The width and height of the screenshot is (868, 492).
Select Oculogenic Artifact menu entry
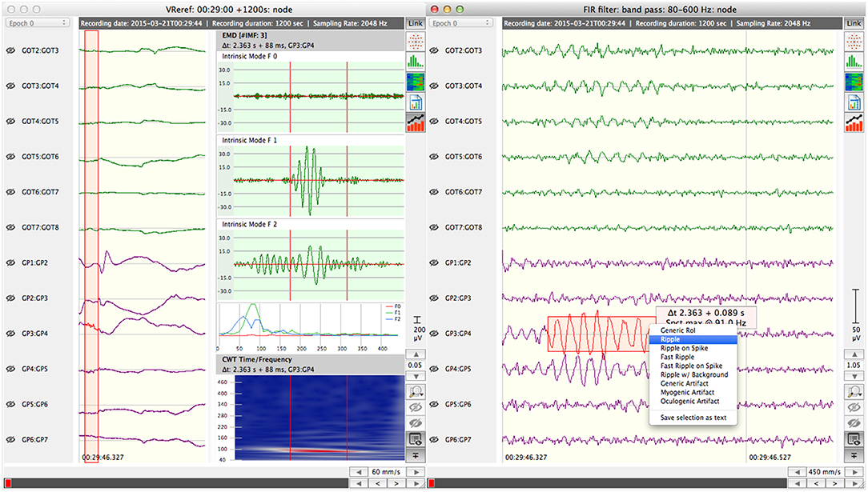pyautogui.click(x=693, y=402)
